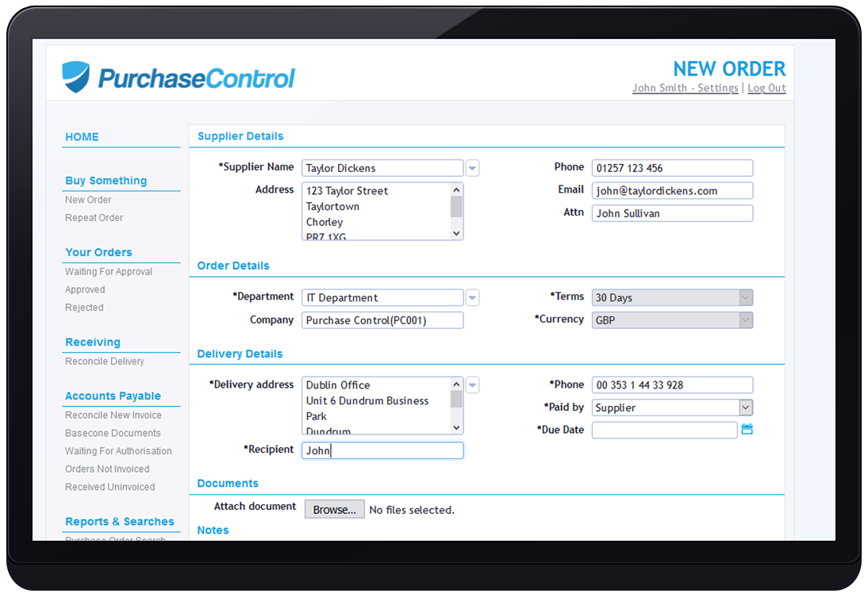Click the delivery Phone field
The height and width of the screenshot is (597, 868).
pos(673,385)
